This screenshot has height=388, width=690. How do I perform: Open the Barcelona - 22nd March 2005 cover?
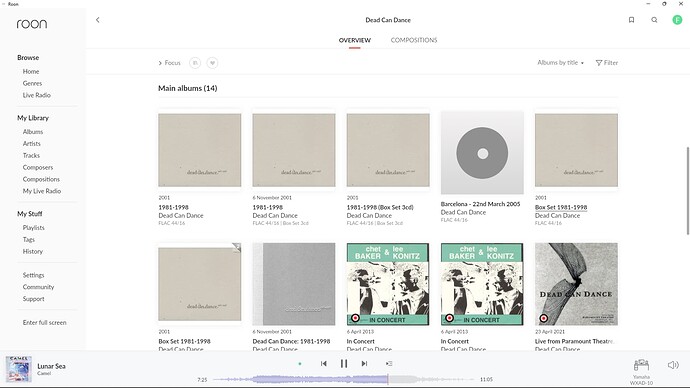point(482,153)
